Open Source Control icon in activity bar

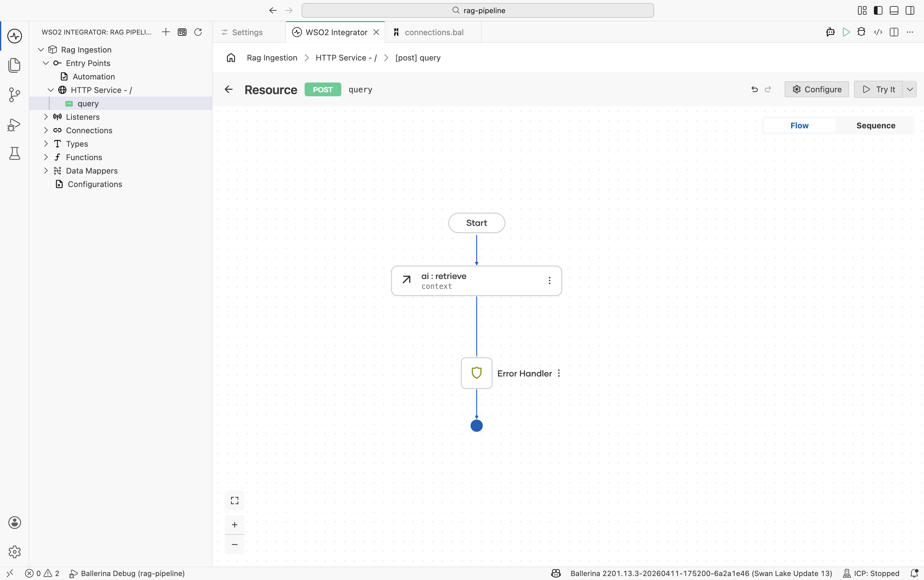tap(15, 94)
